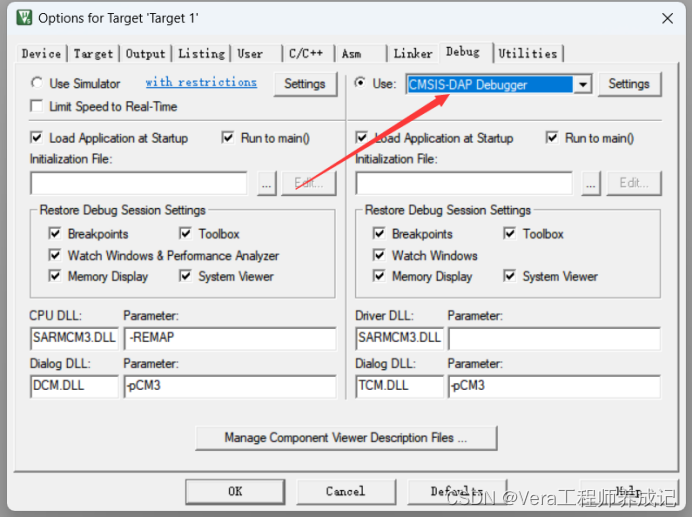Image resolution: width=692 pixels, height=517 pixels.
Task: Toggle debugger System Viewer checkbox
Action: (510, 276)
